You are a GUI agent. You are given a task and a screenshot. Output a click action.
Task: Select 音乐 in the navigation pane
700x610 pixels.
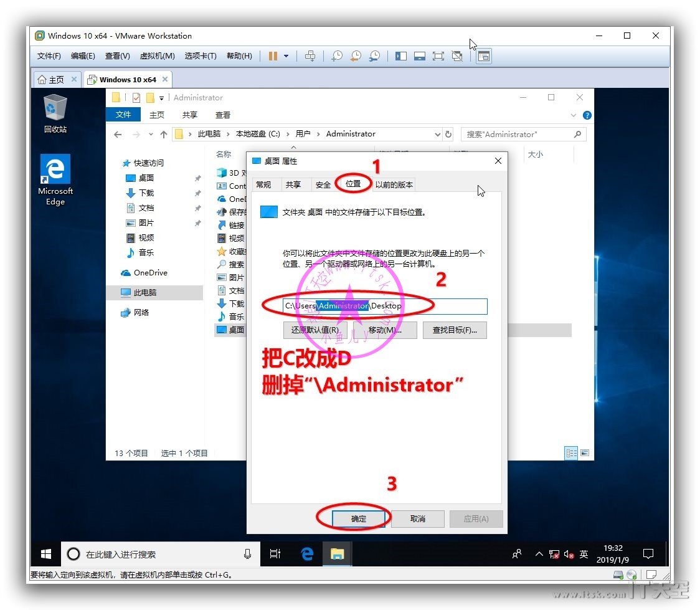tap(140, 253)
